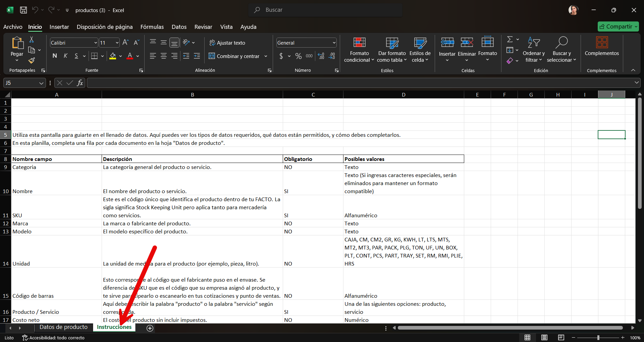This screenshot has height=342, width=644.
Task: Toggle underline S formatting
Action: 76,56
